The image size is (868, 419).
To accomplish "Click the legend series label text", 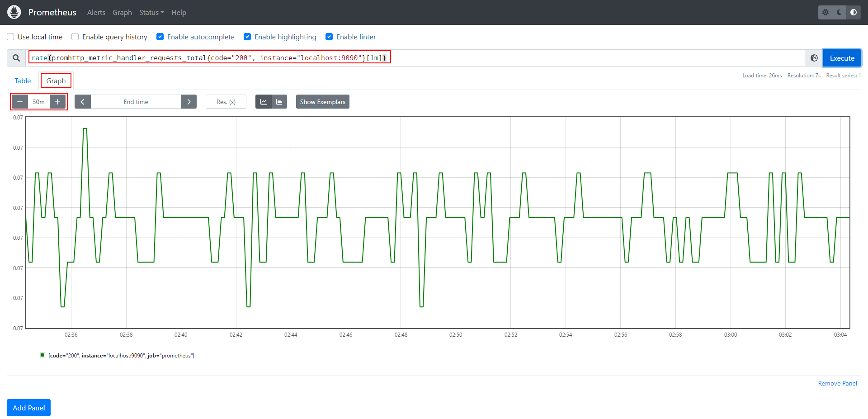I will point(122,356).
